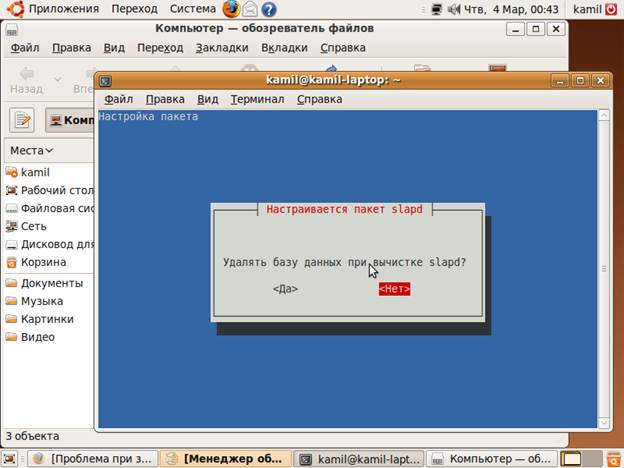Launch Firefox from the top panel
The image size is (624, 468).
coord(231,10)
